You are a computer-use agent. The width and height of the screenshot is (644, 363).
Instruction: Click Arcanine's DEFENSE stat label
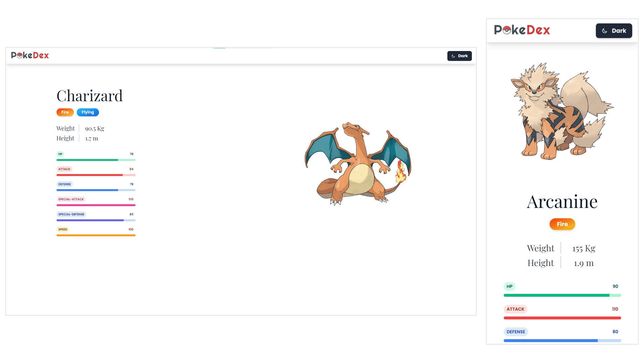coord(516,332)
